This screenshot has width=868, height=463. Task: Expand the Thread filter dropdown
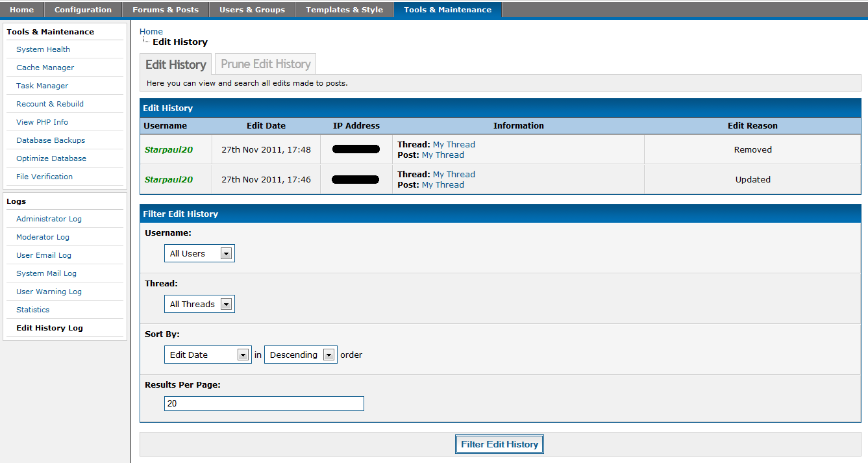coord(199,305)
